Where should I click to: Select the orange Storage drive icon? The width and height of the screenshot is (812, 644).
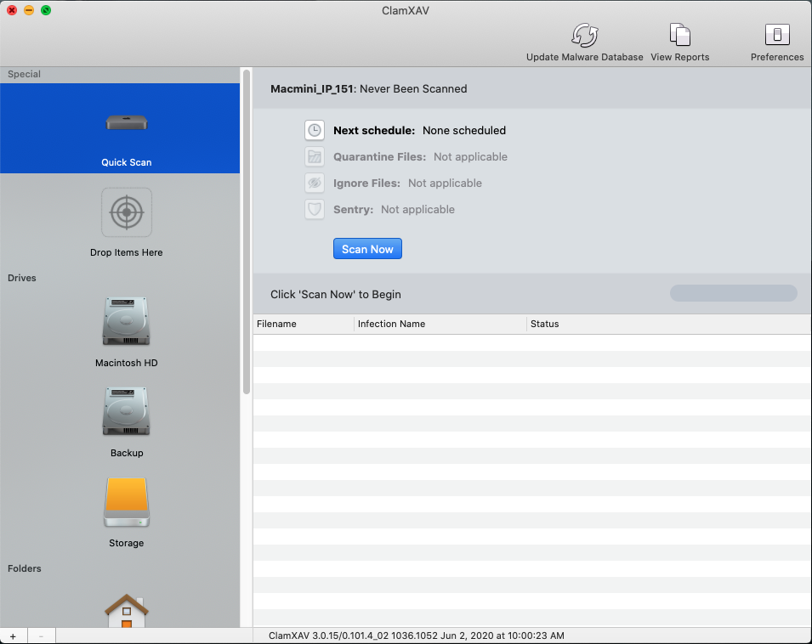point(127,502)
